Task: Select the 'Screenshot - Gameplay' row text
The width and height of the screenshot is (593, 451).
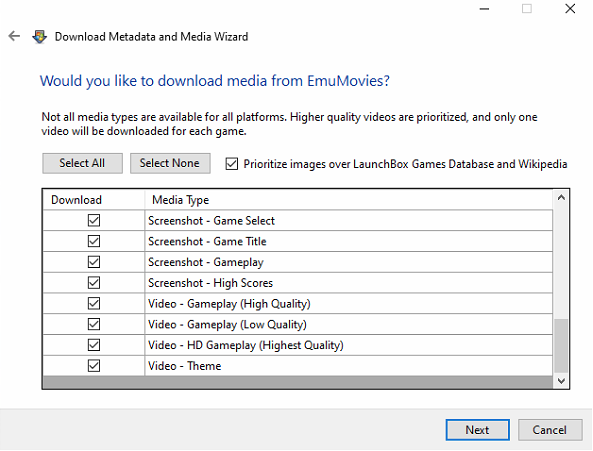Action: click(x=206, y=262)
